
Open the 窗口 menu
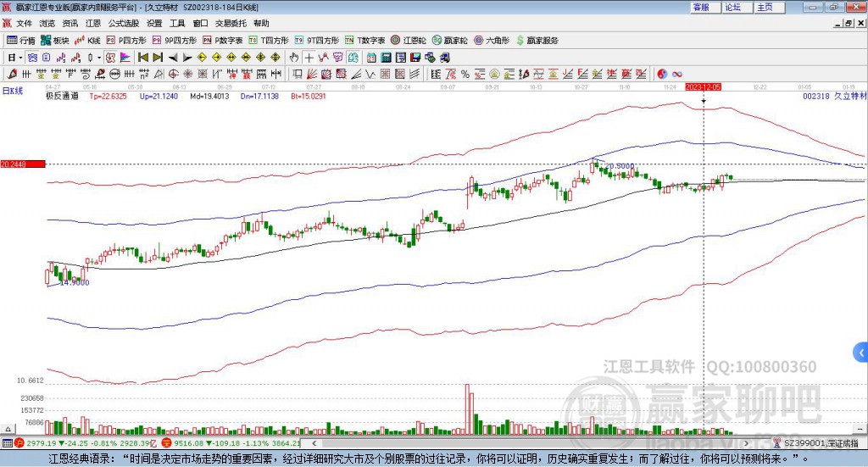(200, 23)
